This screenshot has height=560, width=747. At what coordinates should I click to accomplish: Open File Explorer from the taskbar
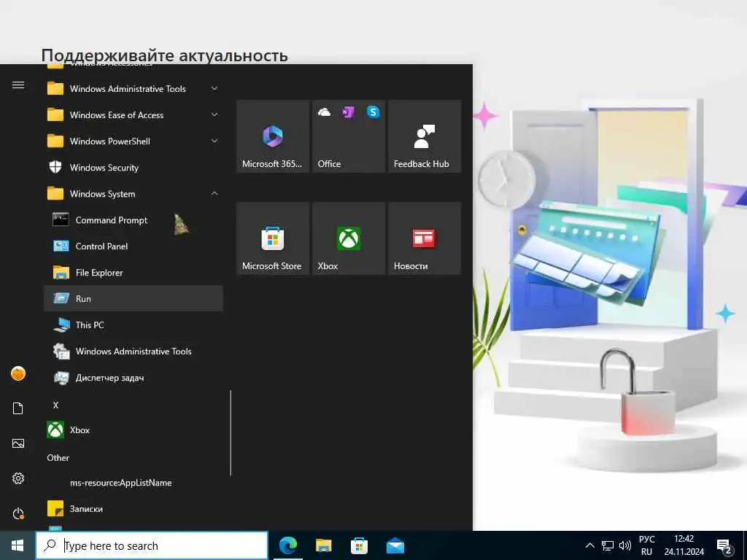click(x=323, y=545)
